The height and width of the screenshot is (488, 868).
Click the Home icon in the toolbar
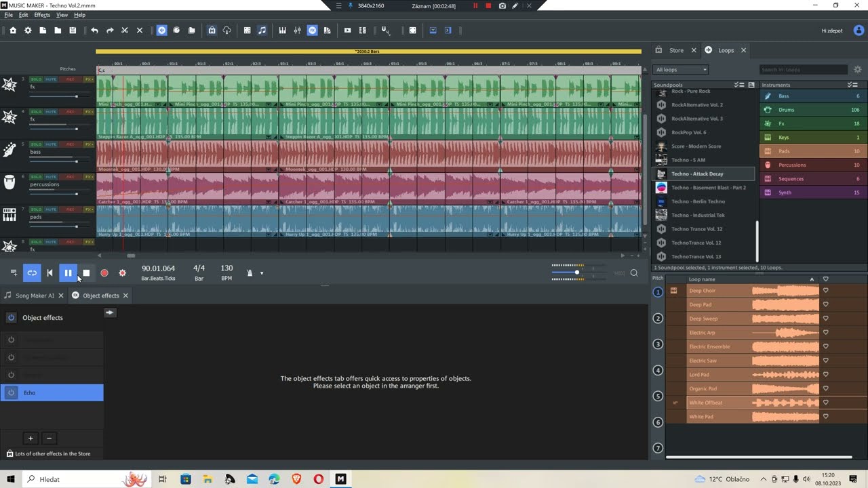pyautogui.click(x=13, y=30)
